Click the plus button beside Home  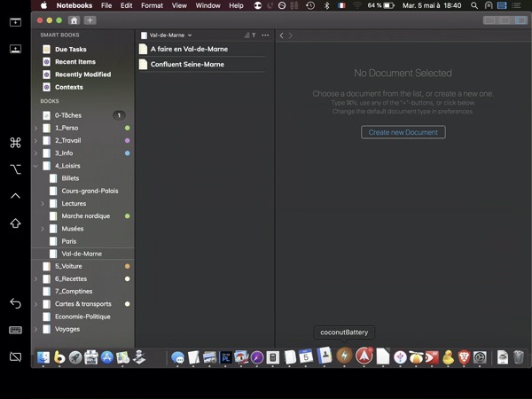coord(90,20)
